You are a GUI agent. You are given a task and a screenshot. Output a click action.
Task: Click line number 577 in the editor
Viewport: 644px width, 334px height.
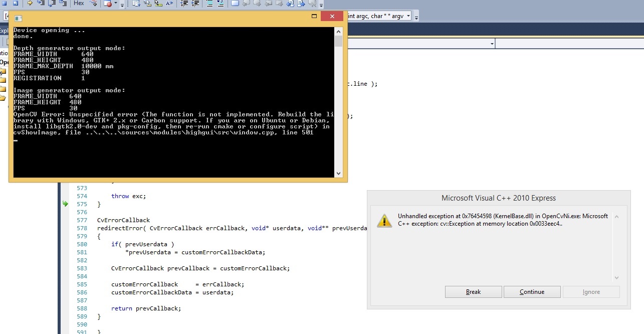(82, 220)
